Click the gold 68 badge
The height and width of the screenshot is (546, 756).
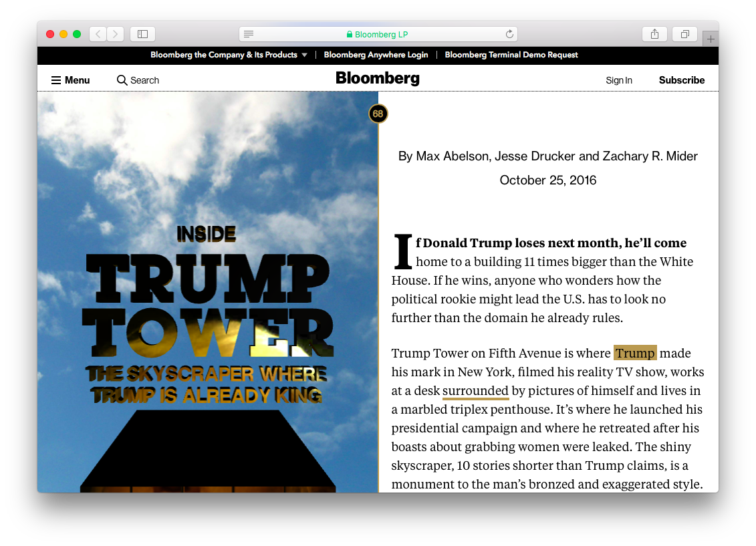[x=378, y=114]
